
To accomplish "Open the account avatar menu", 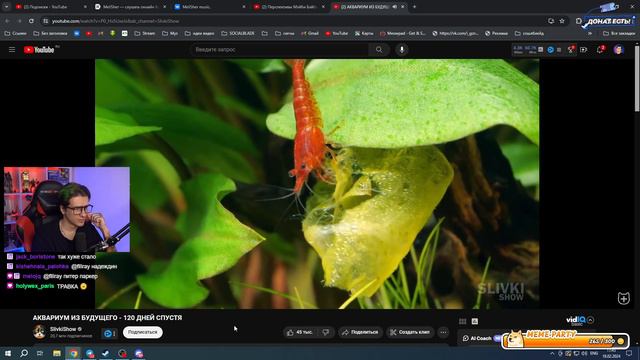I will [618, 49].
